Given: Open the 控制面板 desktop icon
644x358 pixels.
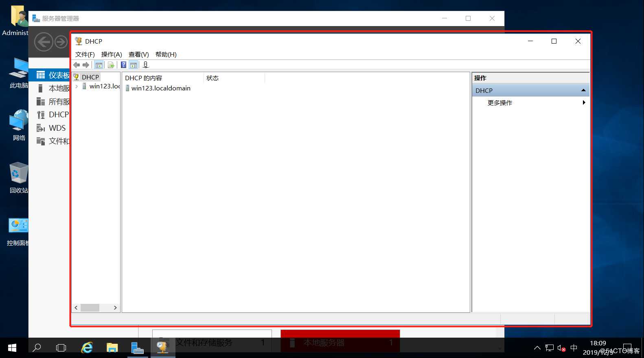Looking at the screenshot, I should pos(18,231).
